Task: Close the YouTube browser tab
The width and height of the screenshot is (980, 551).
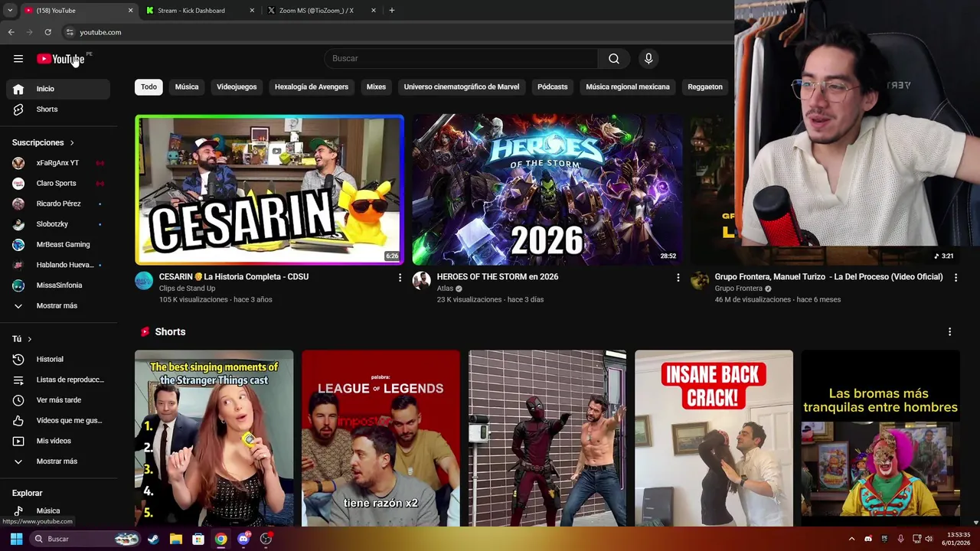Action: tap(130, 11)
